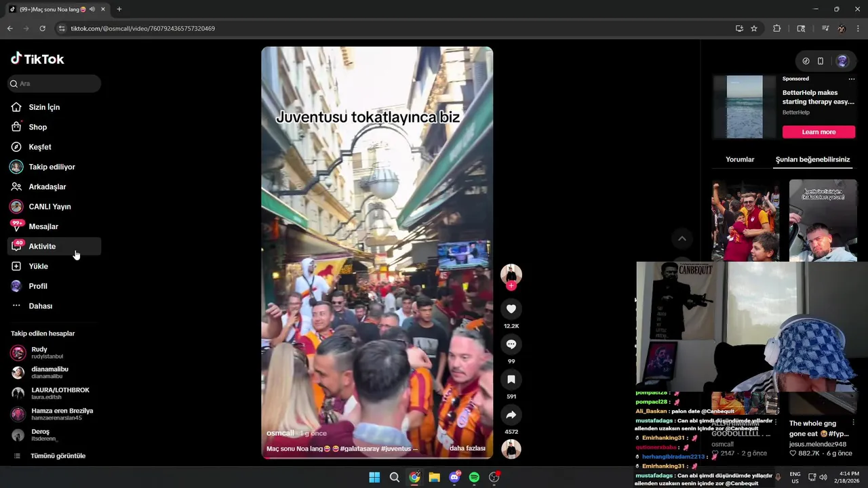The image size is (868, 488).
Task: Open Chrome extensions puzzle icon
Action: click(x=777, y=28)
